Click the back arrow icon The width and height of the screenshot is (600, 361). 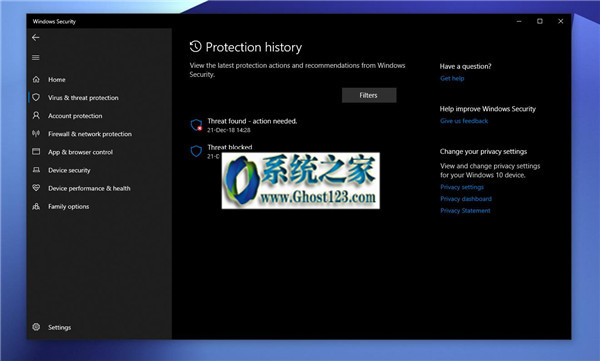tap(36, 38)
